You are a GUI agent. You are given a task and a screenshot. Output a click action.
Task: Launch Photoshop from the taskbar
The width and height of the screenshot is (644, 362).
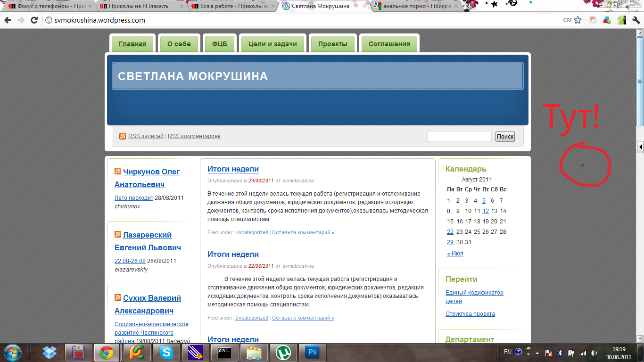point(312,352)
